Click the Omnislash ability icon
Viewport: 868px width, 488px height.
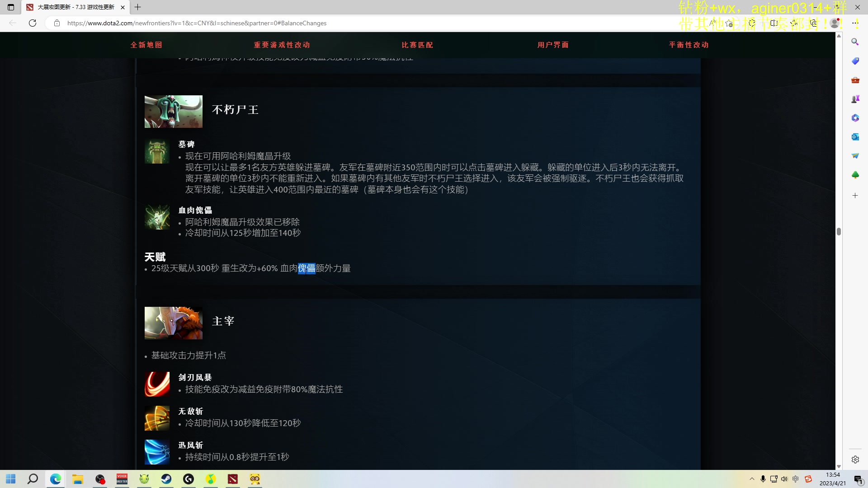(157, 418)
